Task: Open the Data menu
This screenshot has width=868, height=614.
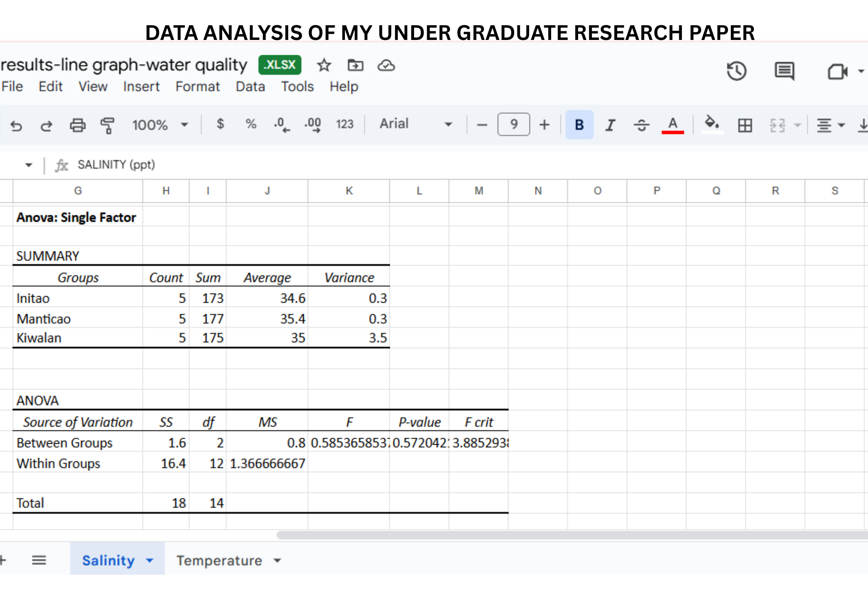Action: click(250, 86)
